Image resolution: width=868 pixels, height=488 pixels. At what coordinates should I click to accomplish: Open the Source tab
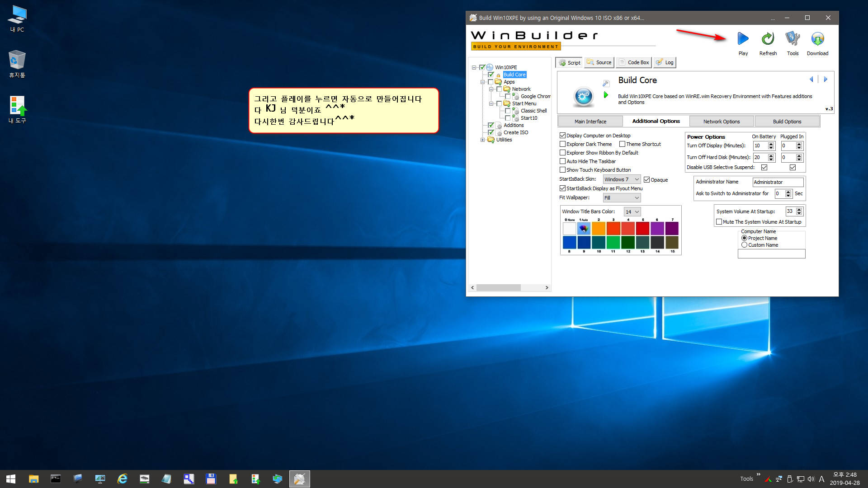click(599, 62)
